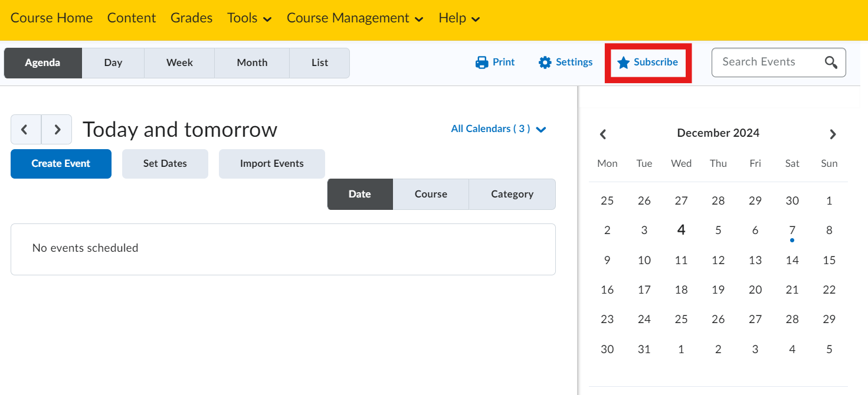Select December 12 in mini calendar
The width and height of the screenshot is (868, 395).
(x=718, y=260)
